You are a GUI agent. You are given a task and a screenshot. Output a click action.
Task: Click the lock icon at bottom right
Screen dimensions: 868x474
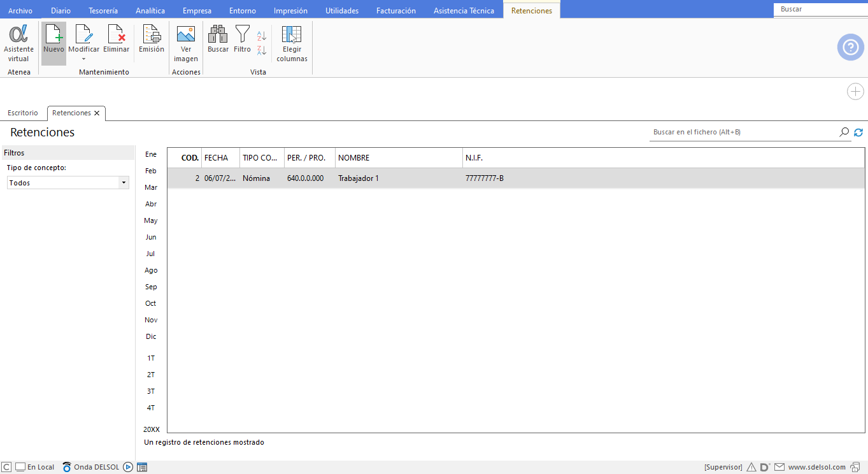point(857,467)
